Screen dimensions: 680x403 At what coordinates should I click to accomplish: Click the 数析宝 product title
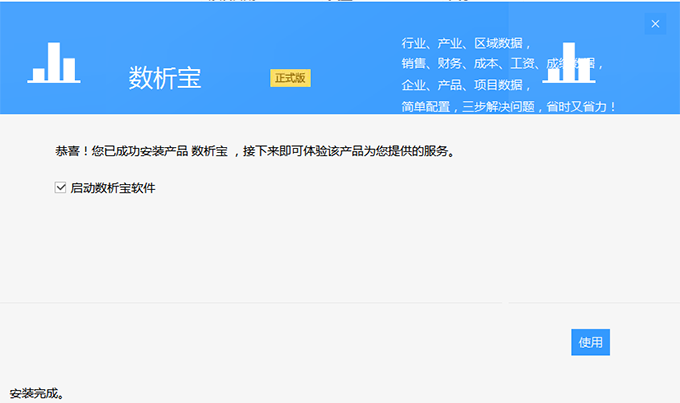[165, 78]
